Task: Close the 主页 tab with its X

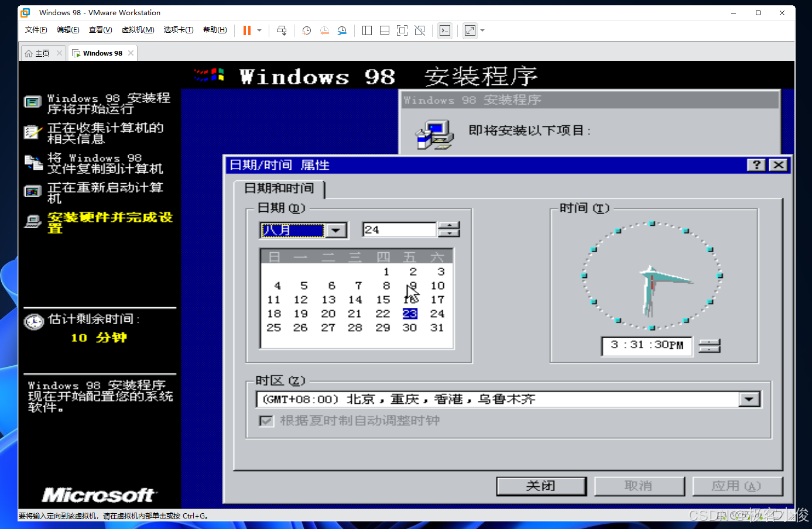Action: pos(59,53)
